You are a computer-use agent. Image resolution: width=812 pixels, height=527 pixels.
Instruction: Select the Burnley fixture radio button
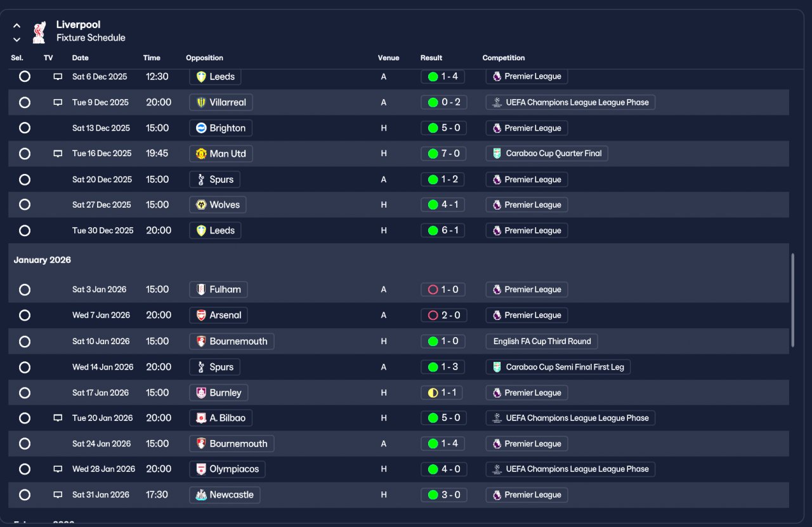pos(25,393)
